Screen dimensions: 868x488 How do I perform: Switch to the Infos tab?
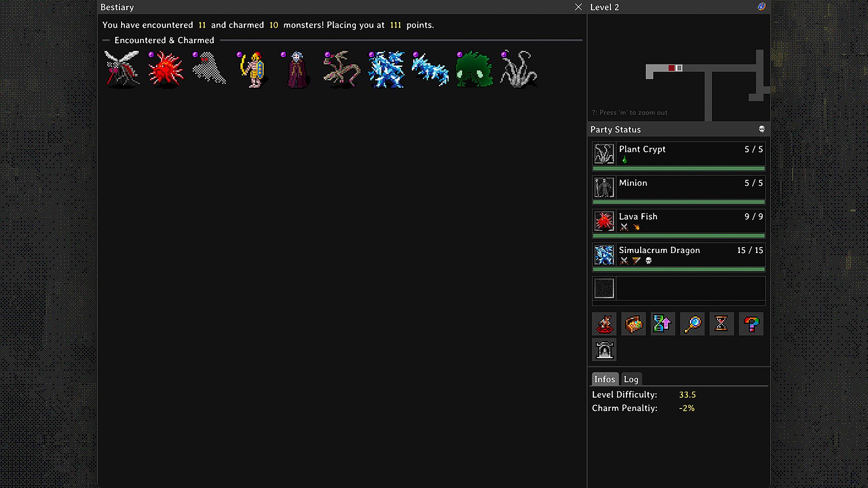click(605, 379)
